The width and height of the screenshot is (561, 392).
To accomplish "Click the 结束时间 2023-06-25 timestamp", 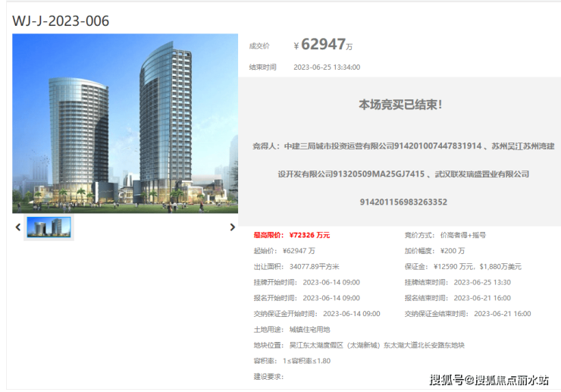I will click(x=327, y=67).
